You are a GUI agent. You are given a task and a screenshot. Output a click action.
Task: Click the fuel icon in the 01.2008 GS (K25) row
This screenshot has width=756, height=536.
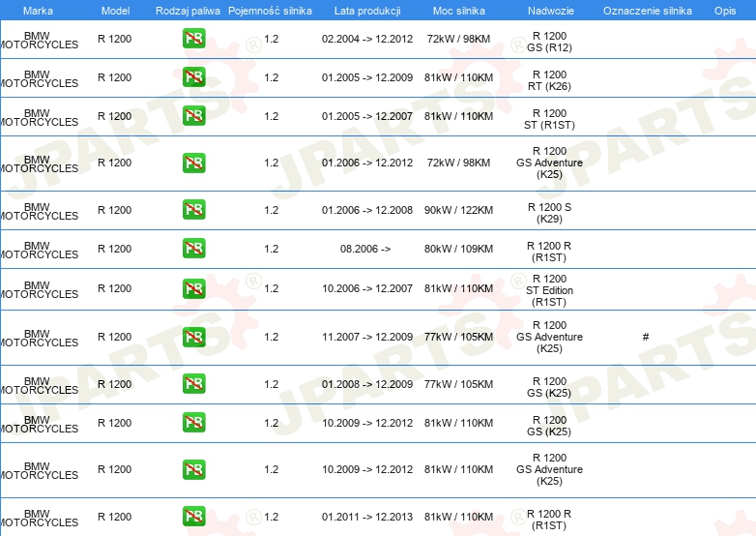193,384
